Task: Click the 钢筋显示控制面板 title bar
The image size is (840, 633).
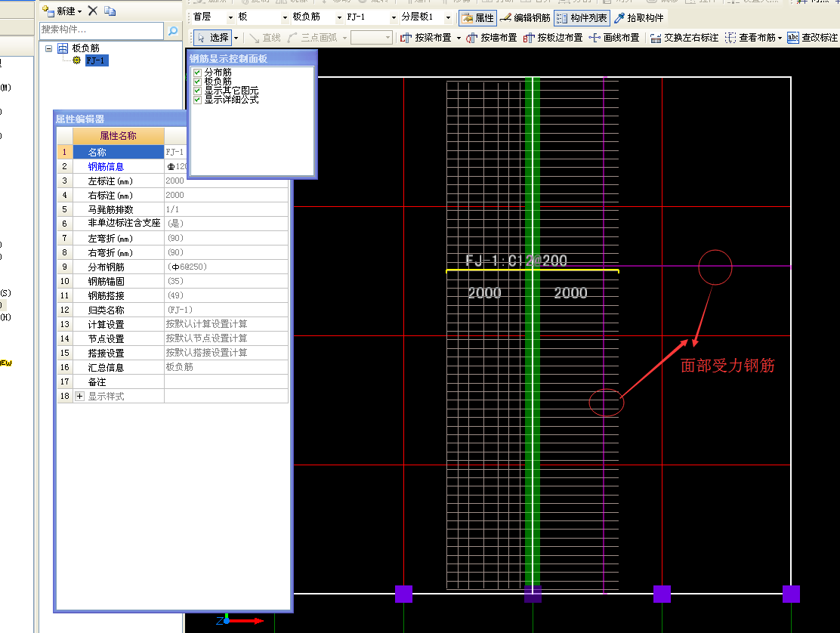Action: point(252,58)
